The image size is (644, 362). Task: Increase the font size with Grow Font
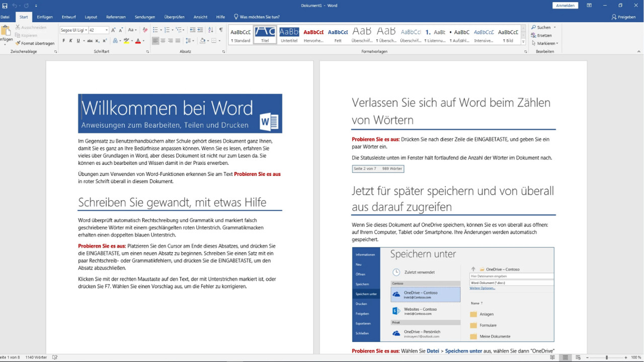114,30
